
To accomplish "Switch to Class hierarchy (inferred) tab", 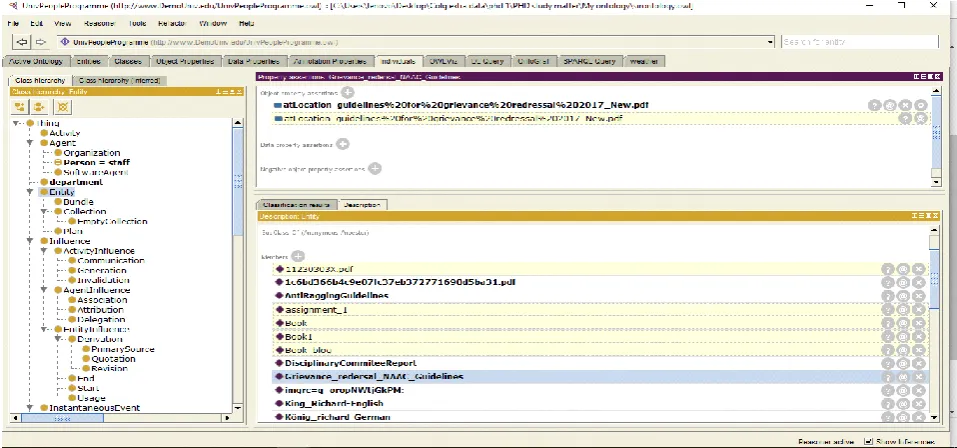I will (120, 81).
